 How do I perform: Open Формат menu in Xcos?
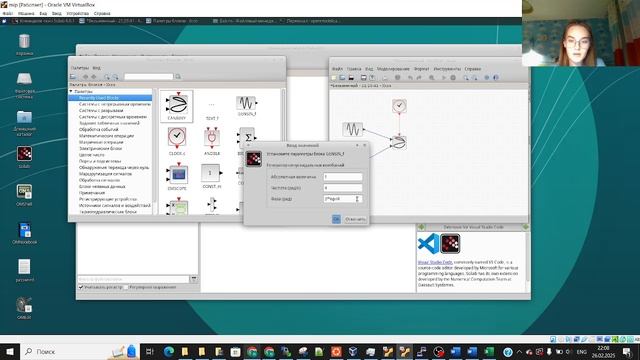(x=422, y=69)
